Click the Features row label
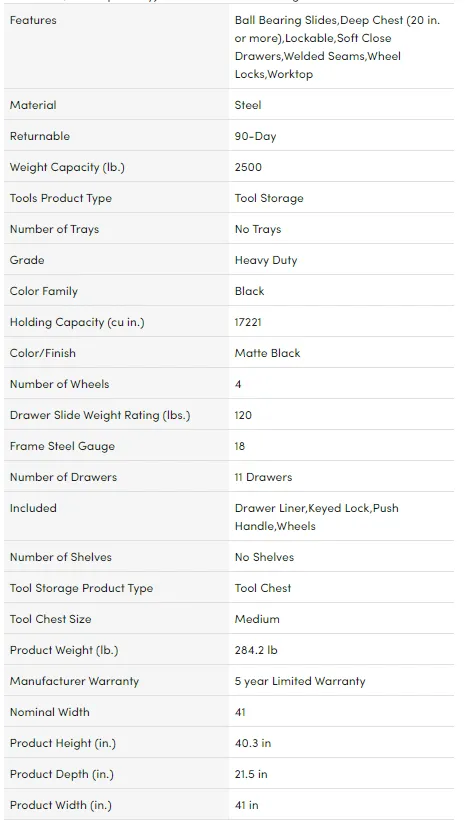 (x=33, y=20)
